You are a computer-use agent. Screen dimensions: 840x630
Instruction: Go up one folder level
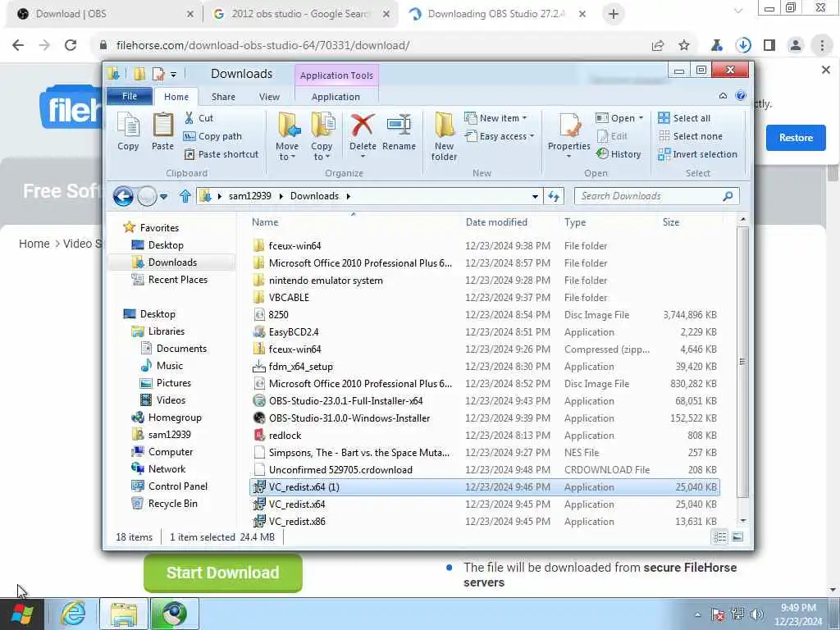(x=185, y=196)
